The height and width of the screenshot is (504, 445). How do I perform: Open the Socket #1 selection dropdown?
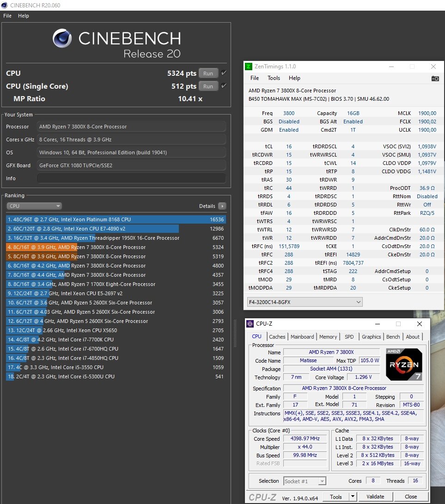click(305, 481)
